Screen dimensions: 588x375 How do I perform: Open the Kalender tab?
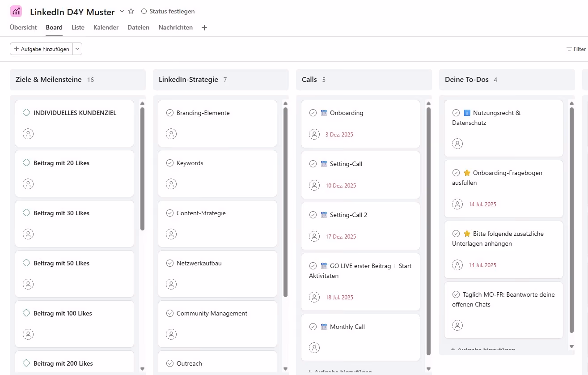(106, 27)
